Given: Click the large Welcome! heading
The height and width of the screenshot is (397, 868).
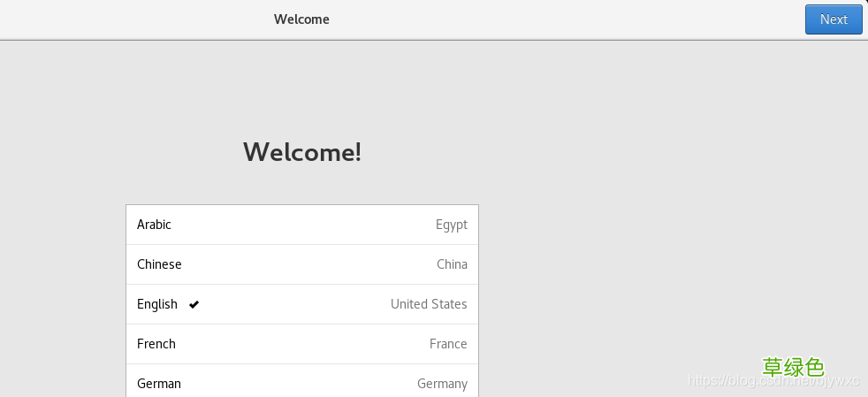Looking at the screenshot, I should 302,152.
